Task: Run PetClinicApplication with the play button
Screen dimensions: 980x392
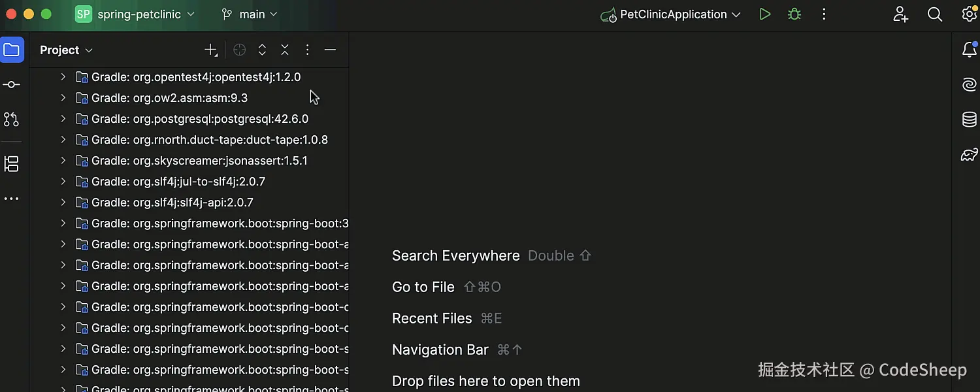Action: [x=765, y=14]
